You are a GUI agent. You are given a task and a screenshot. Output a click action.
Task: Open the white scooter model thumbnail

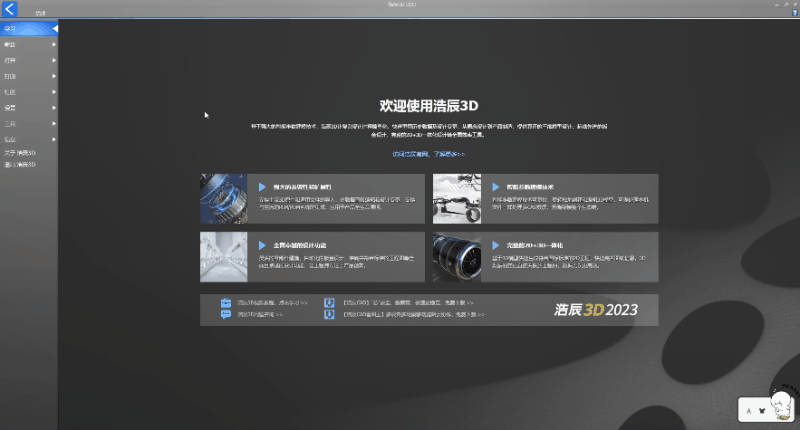tap(457, 198)
